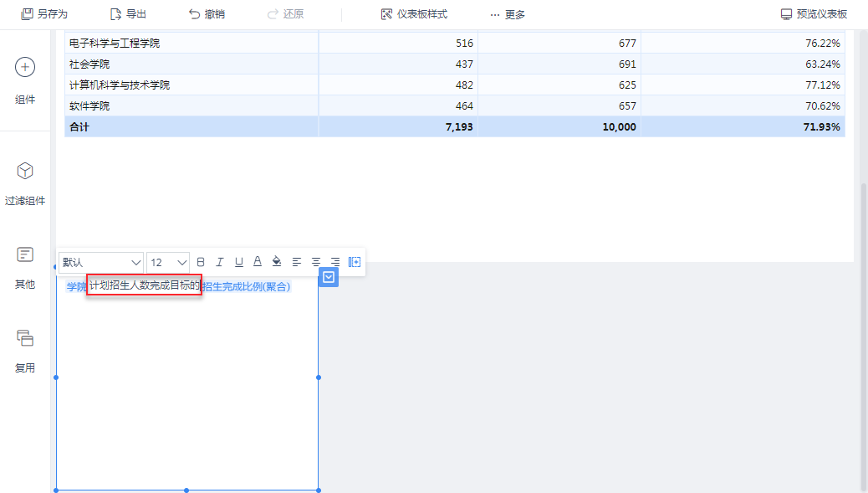Align text to the left
The width and height of the screenshot is (868, 493).
[297, 262]
